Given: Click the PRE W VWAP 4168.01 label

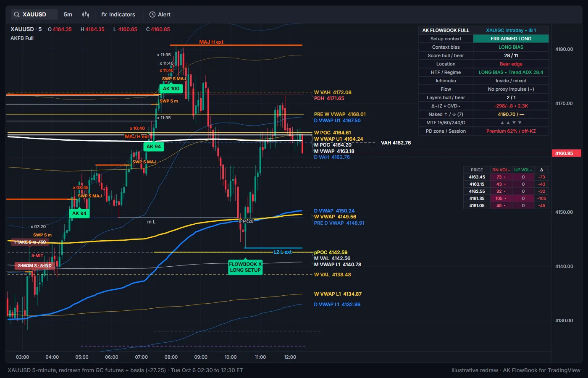Looking at the screenshot, I should (x=340, y=114).
